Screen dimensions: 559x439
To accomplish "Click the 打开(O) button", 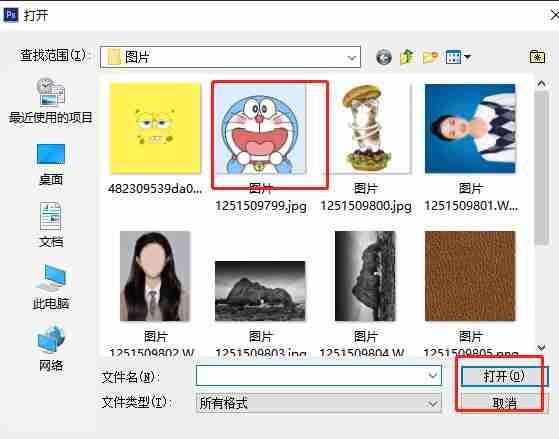I will click(504, 376).
